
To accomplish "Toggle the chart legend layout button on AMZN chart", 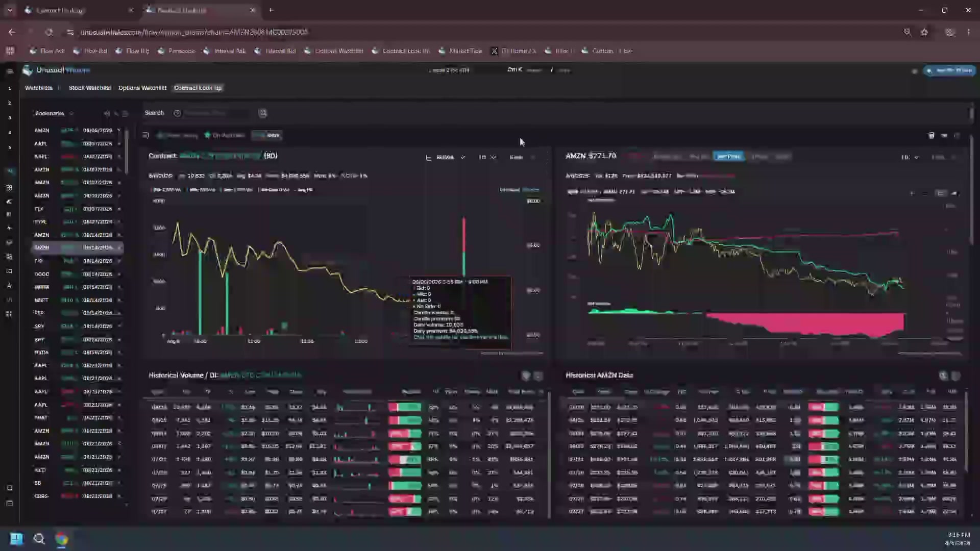I will (x=941, y=193).
